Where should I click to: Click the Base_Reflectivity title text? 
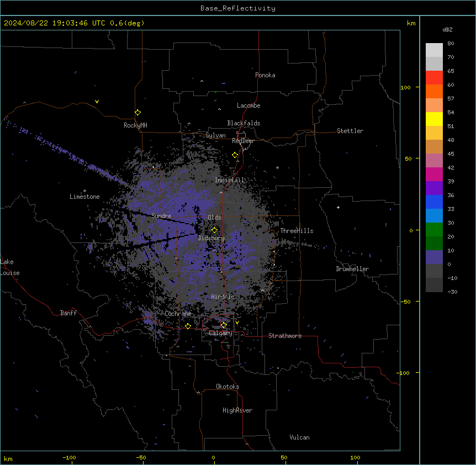tap(238, 8)
